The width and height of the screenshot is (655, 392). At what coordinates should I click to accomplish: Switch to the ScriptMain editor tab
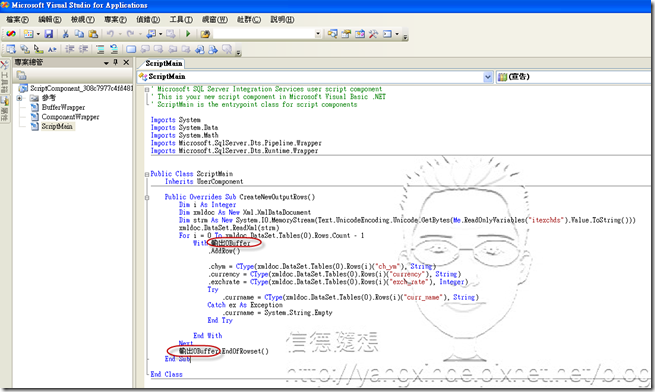tap(163, 64)
